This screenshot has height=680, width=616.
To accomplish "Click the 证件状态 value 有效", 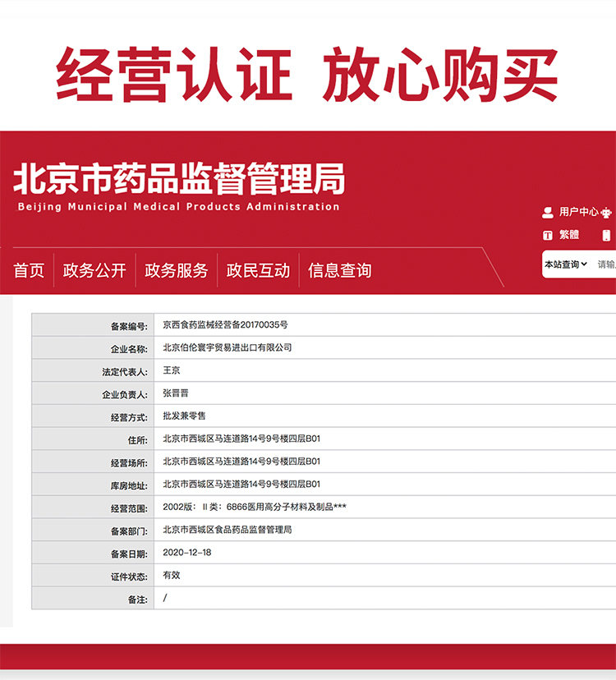I will pyautogui.click(x=172, y=575).
